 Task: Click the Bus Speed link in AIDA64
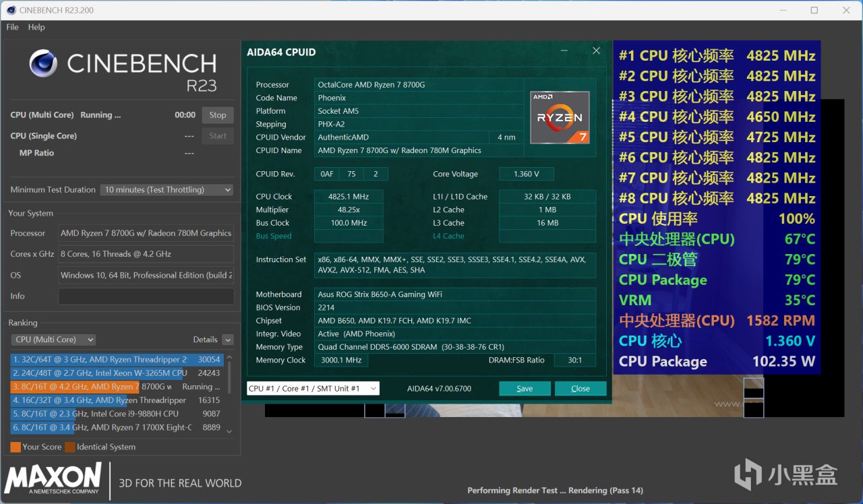click(x=274, y=236)
